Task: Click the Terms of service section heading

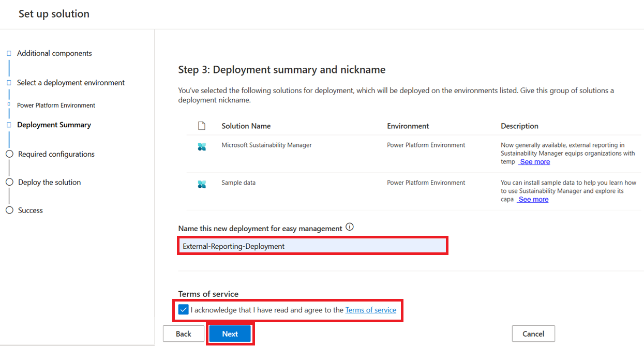Action: 208,294
